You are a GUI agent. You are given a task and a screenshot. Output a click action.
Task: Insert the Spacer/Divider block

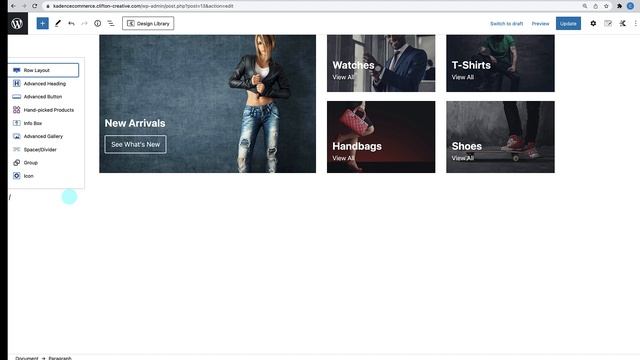pyautogui.click(x=43, y=149)
